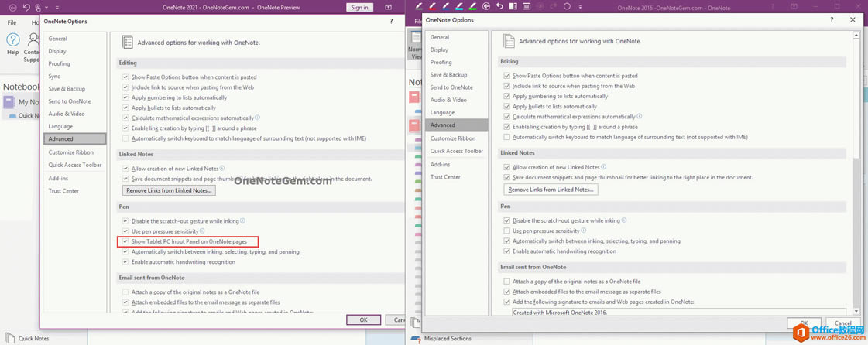Open the File menu in OneNote 2021
Image resolution: width=868 pixels, height=345 pixels.
tap(12, 23)
